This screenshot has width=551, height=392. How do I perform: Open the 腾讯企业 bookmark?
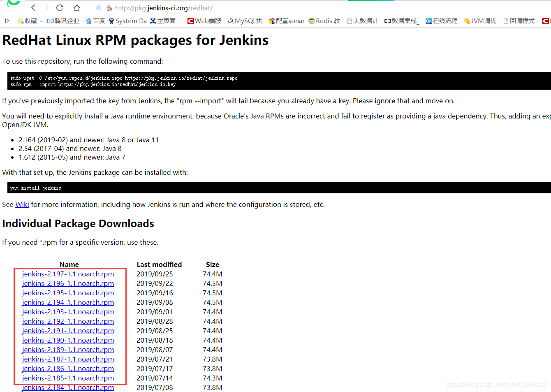pyautogui.click(x=63, y=21)
